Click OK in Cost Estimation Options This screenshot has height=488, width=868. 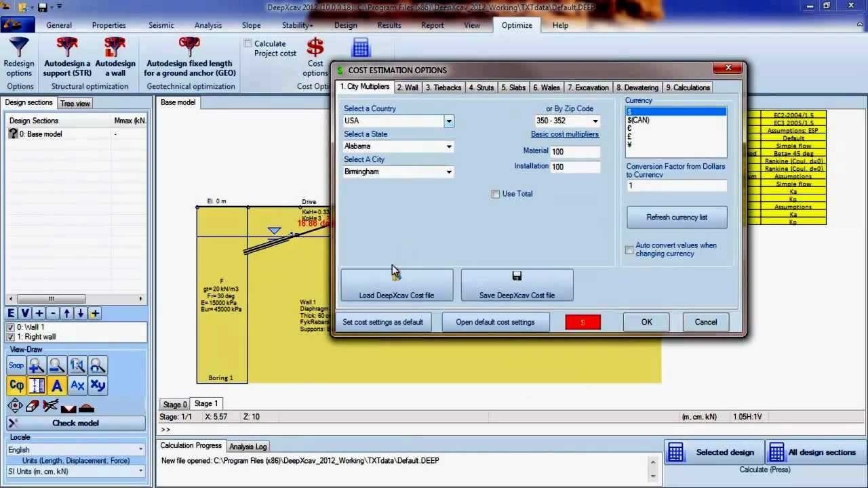click(x=646, y=322)
